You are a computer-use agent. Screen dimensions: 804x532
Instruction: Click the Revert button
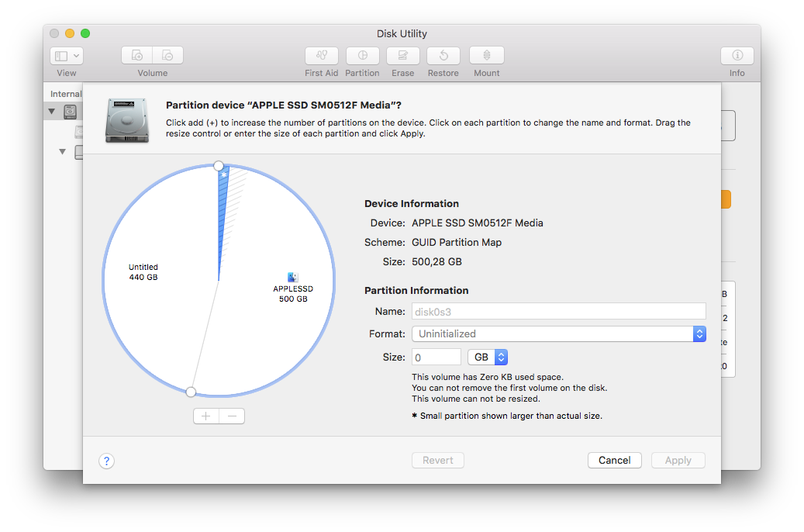pos(438,460)
